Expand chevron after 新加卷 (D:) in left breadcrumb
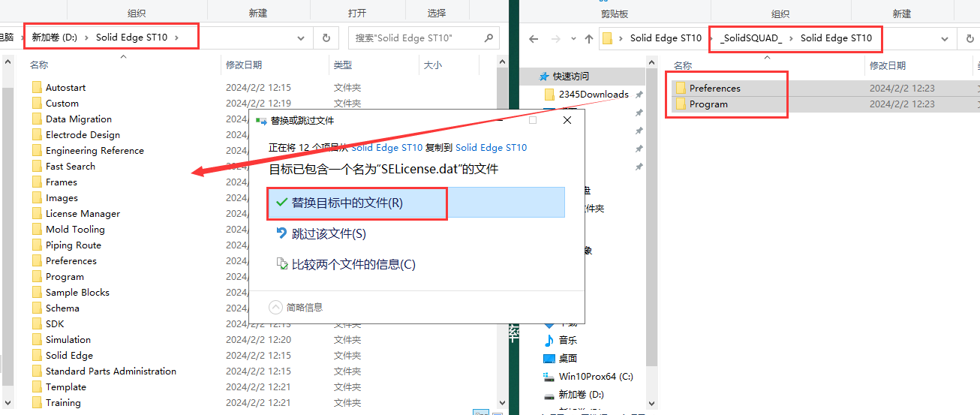Screen dimensions: 980x415 pos(86,38)
